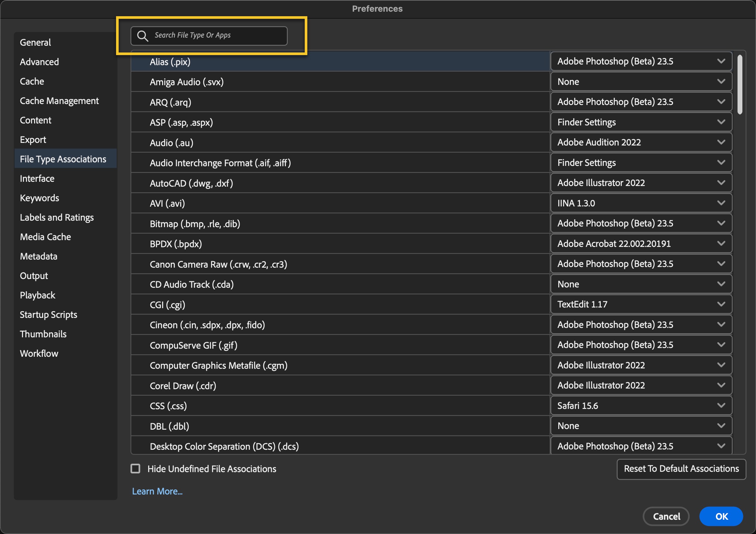756x534 pixels.
Task: Open the Cache Management preferences section
Action: [59, 101]
